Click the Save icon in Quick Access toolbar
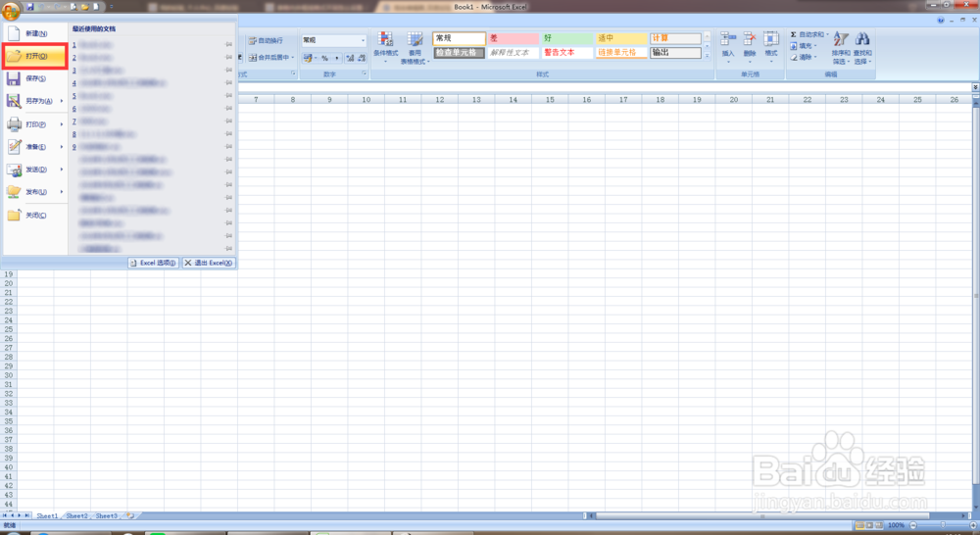The image size is (980, 535). click(x=30, y=7)
